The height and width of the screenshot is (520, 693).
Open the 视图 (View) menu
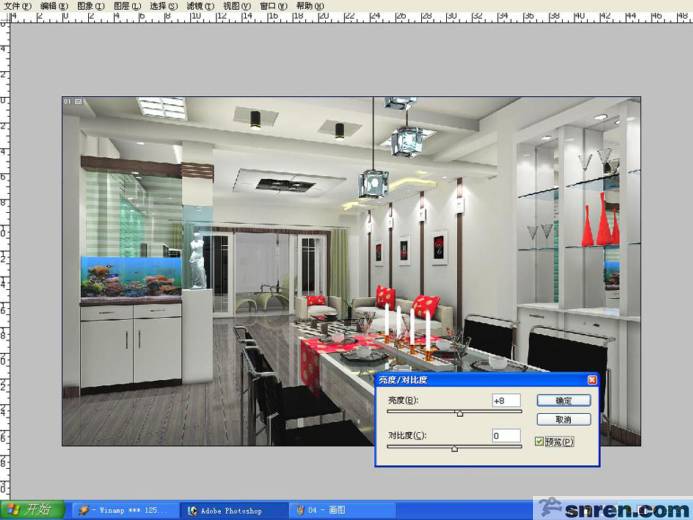pyautogui.click(x=237, y=6)
